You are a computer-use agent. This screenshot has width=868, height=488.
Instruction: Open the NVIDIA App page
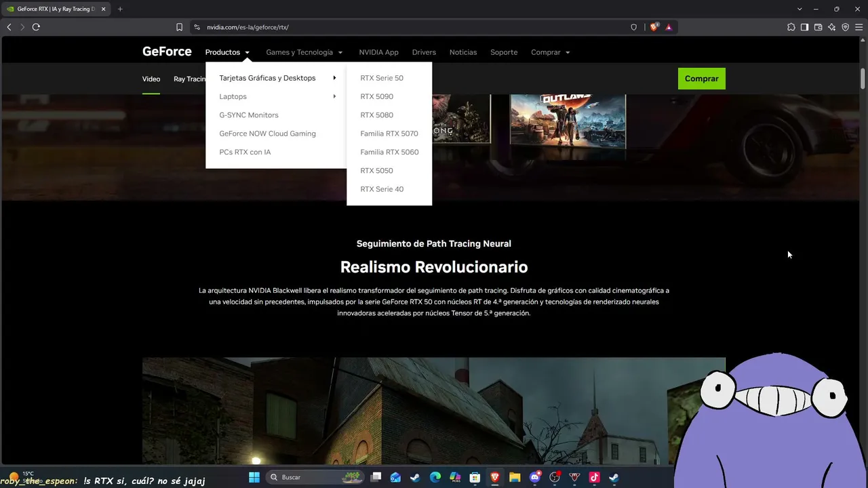click(x=378, y=52)
